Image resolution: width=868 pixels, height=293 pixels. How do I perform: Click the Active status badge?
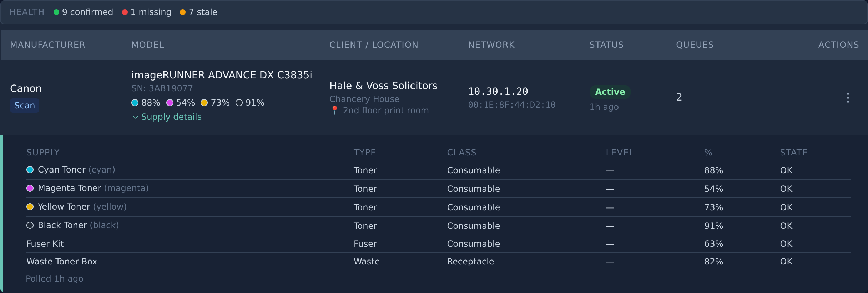[610, 92]
